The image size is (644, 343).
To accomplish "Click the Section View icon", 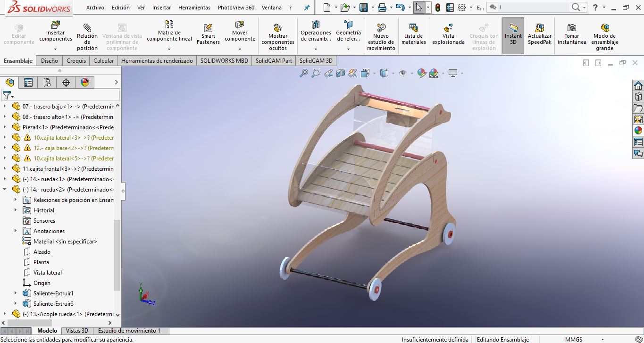I will [341, 73].
